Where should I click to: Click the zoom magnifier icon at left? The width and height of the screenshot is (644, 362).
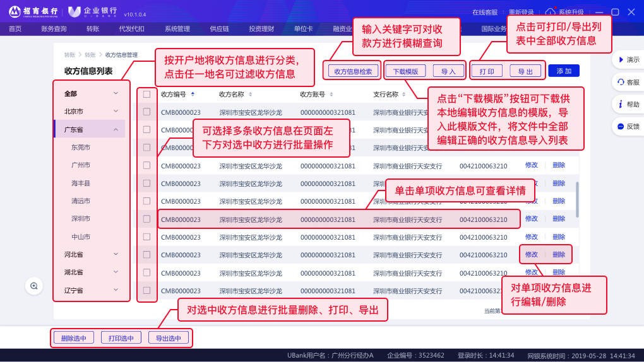(34, 286)
